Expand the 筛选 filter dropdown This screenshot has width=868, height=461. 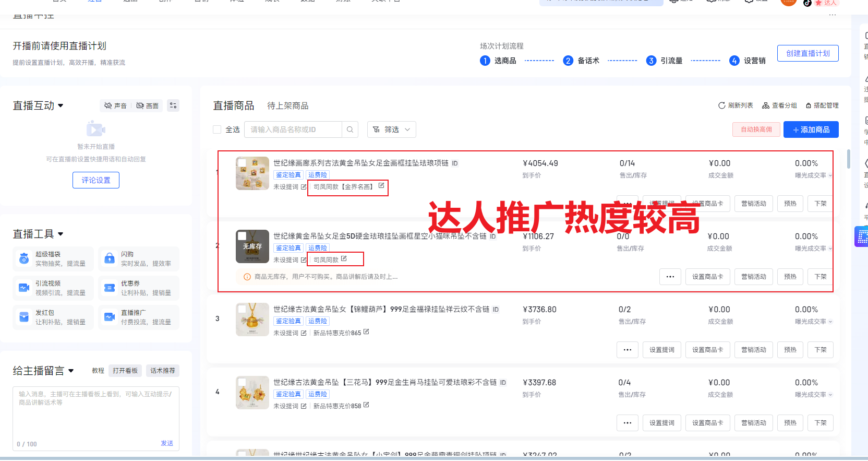pos(391,129)
